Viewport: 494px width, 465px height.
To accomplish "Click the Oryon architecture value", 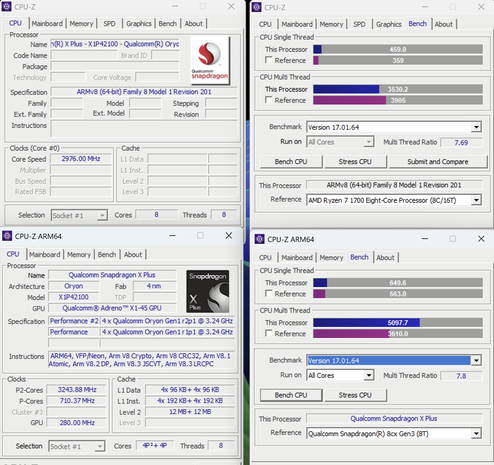I will (x=74, y=286).
